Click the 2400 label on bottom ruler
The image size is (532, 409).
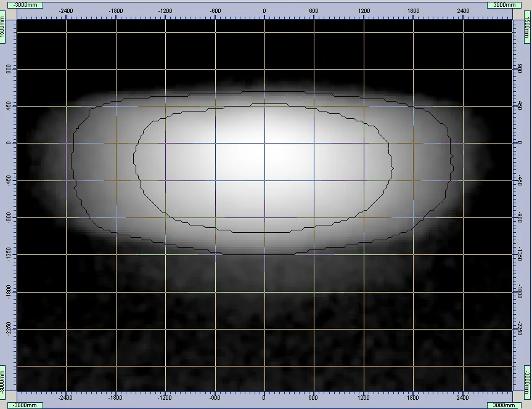[464, 398]
